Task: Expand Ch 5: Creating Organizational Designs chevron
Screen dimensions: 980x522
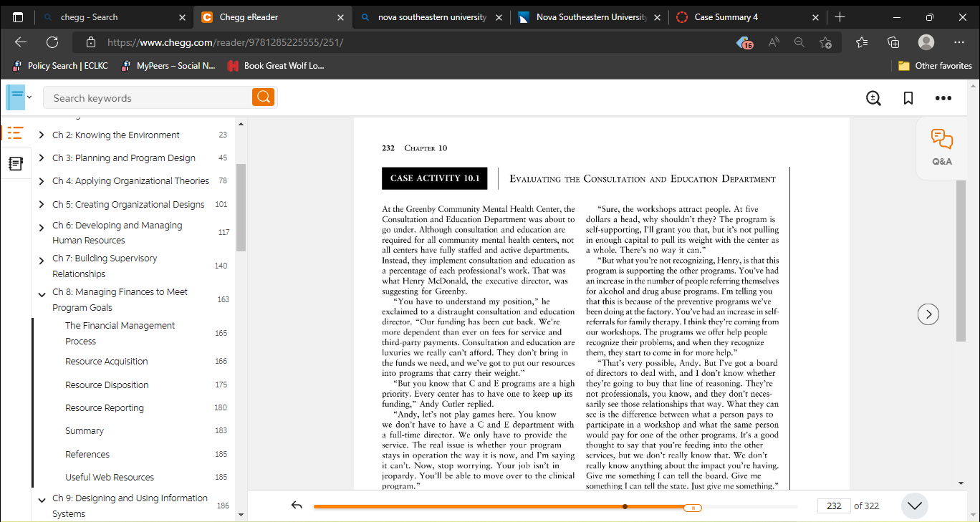Action: (x=41, y=204)
